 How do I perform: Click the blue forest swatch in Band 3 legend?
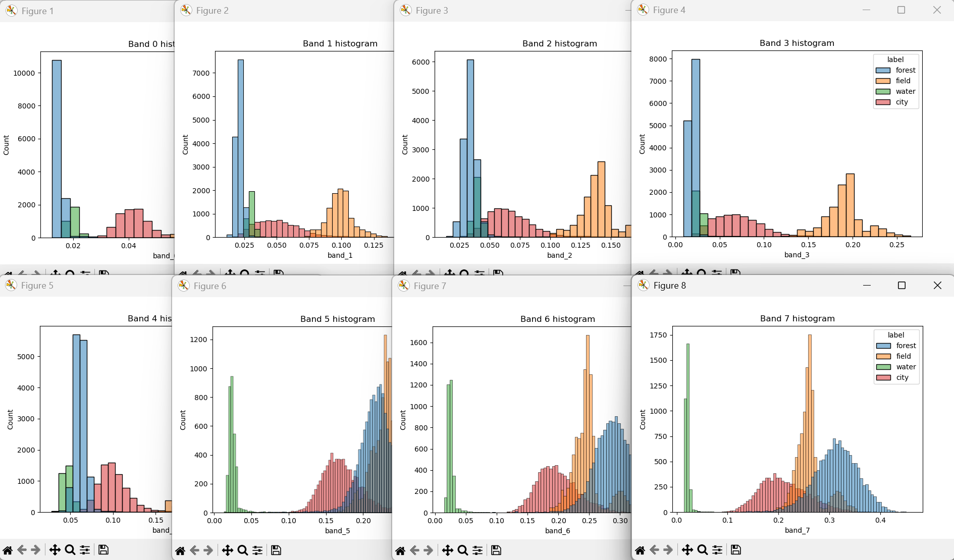pos(883,71)
